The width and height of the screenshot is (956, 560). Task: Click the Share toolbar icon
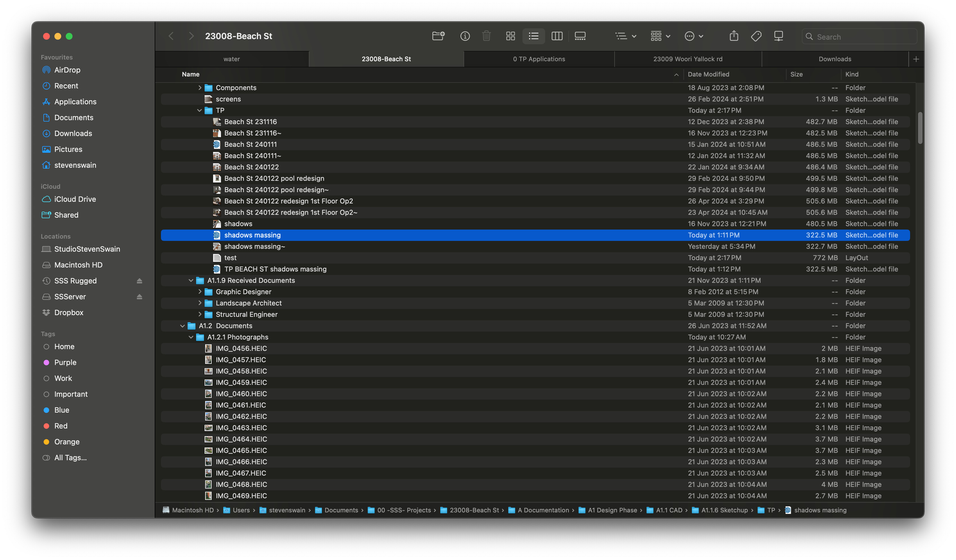[734, 36]
